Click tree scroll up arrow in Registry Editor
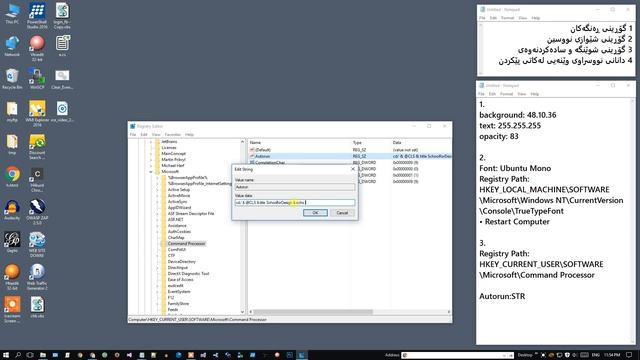This screenshot has height=360, width=640. [x=242, y=142]
